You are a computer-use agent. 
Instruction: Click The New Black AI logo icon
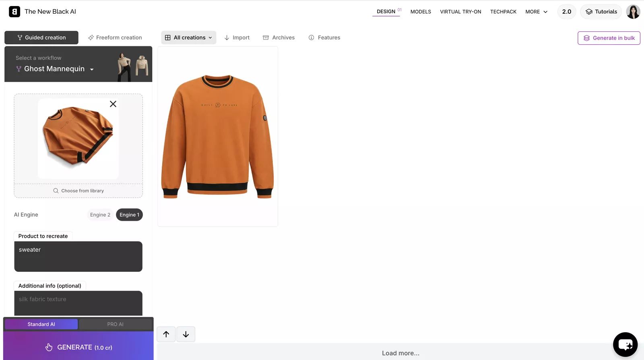tap(14, 12)
